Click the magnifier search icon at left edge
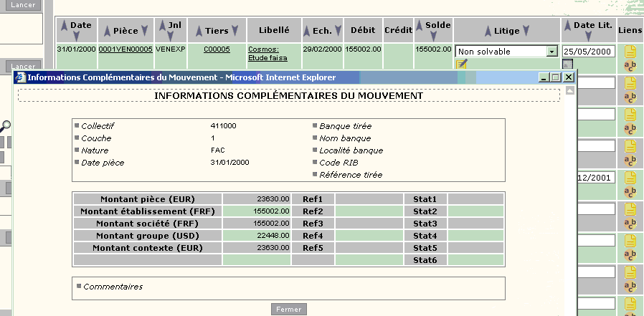The image size is (644, 316). (5, 126)
